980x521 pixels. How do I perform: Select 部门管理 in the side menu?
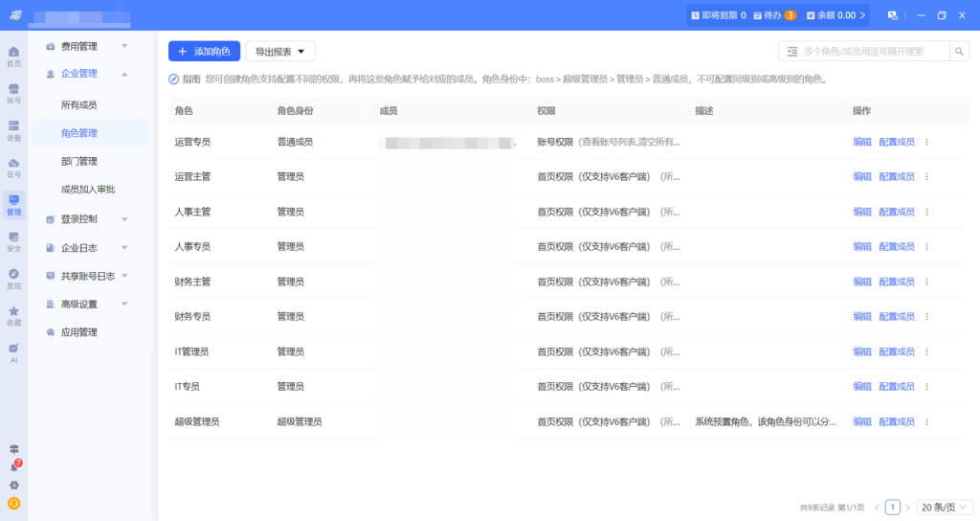pyautogui.click(x=78, y=161)
